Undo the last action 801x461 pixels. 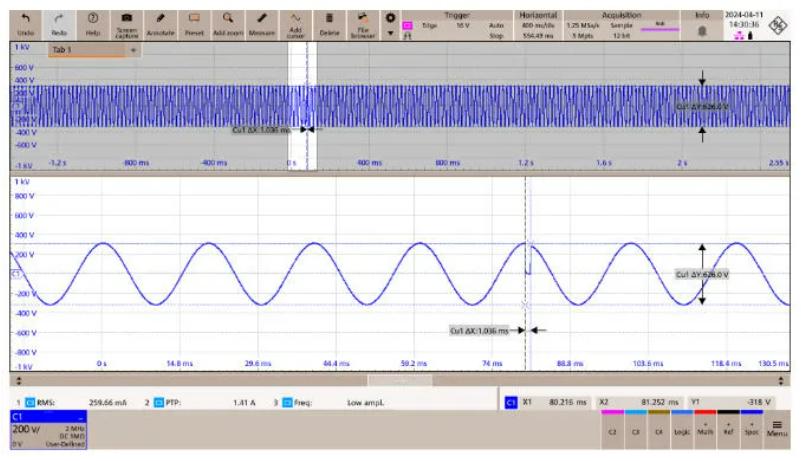26,25
